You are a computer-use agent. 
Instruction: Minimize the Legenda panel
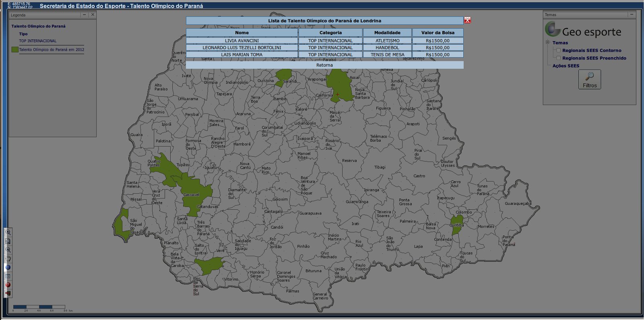tap(84, 14)
